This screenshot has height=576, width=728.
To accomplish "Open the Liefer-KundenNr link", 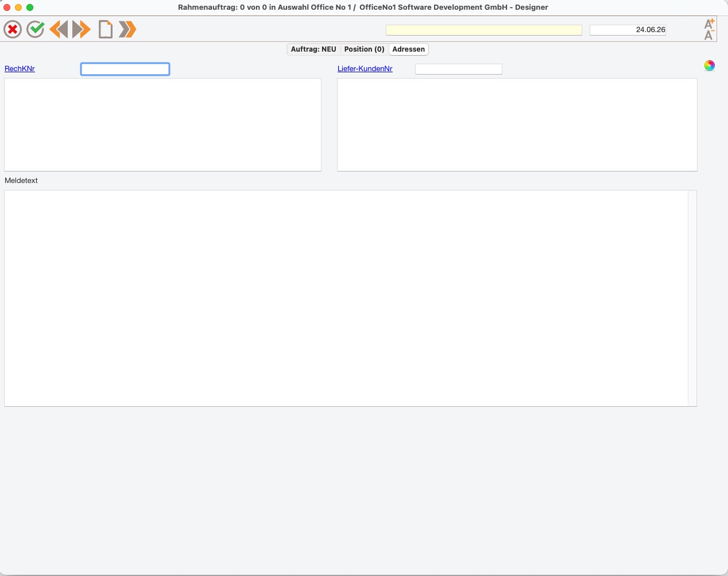I will click(x=365, y=69).
